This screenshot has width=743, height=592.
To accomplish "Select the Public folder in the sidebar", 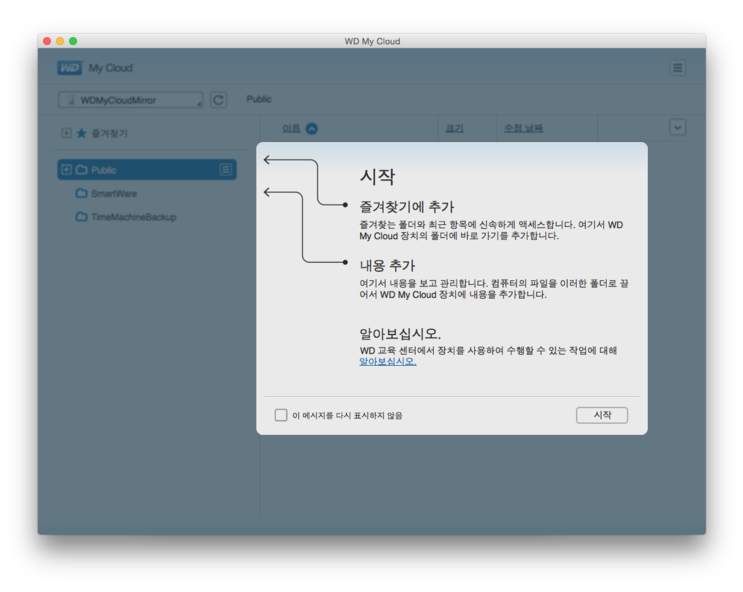I will (147, 170).
